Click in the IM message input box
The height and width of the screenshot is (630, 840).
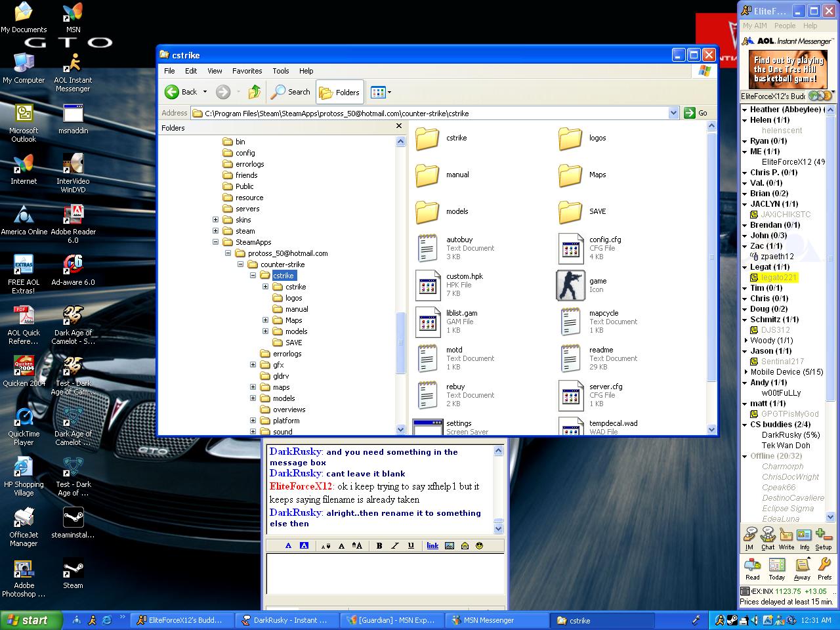[x=385, y=574]
